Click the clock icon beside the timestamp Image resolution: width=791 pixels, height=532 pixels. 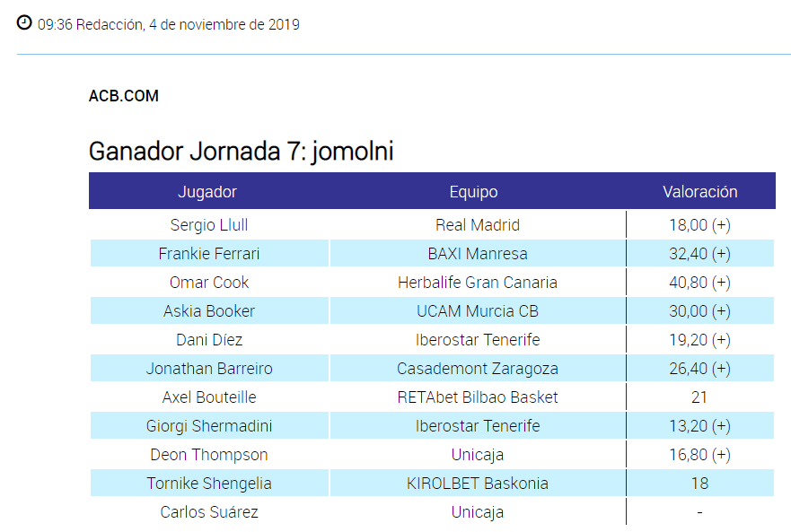[24, 22]
